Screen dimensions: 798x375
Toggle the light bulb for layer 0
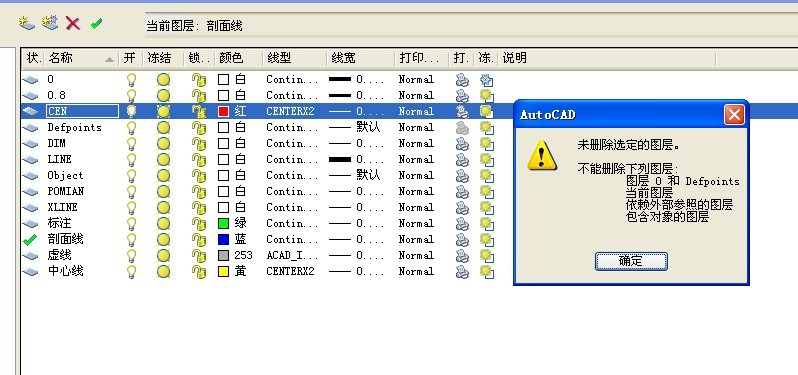click(131, 79)
